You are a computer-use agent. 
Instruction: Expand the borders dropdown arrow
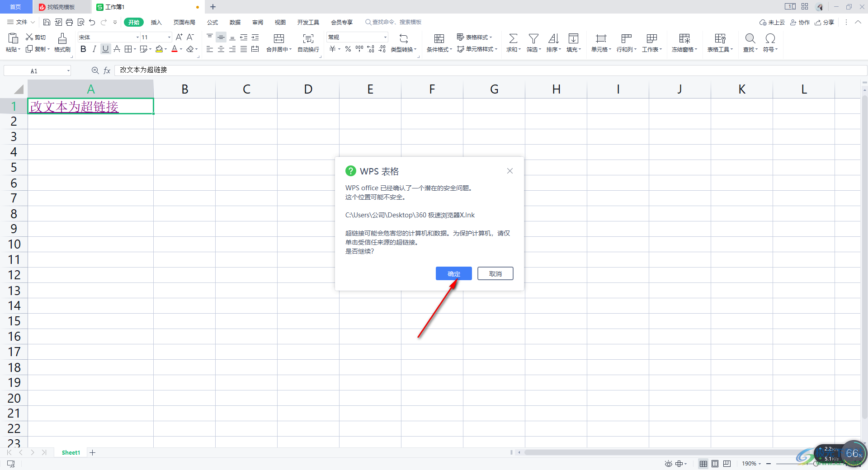[135, 49]
